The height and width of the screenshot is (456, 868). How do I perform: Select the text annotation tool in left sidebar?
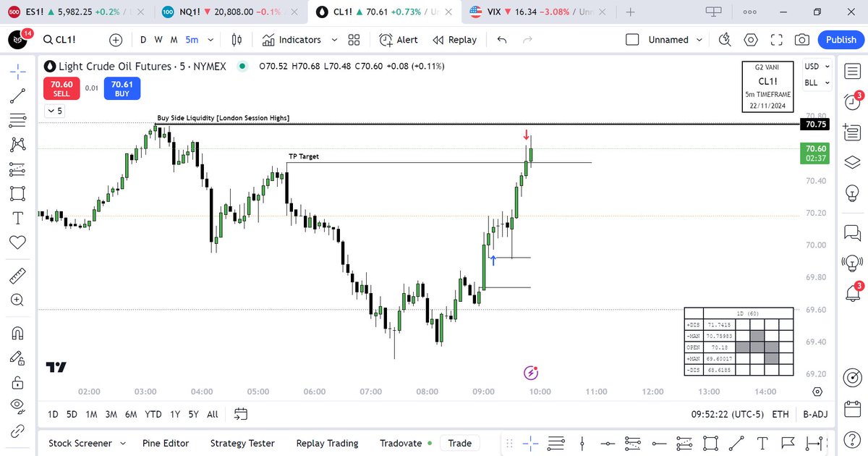(18, 218)
